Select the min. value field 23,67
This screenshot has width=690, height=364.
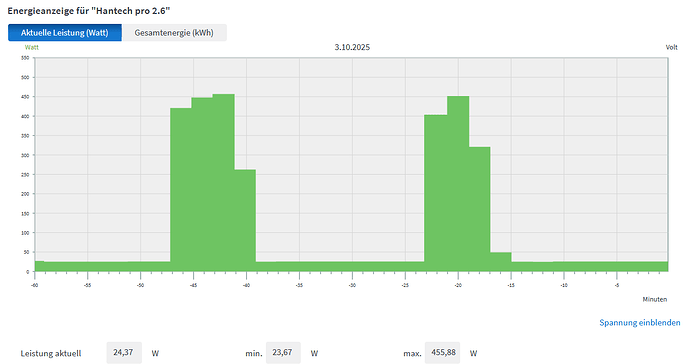point(283,353)
